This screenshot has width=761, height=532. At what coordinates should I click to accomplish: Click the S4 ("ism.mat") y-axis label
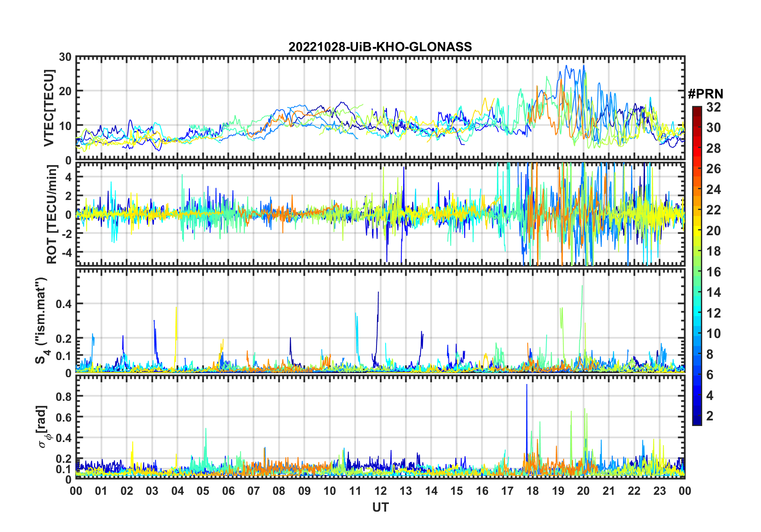41,320
